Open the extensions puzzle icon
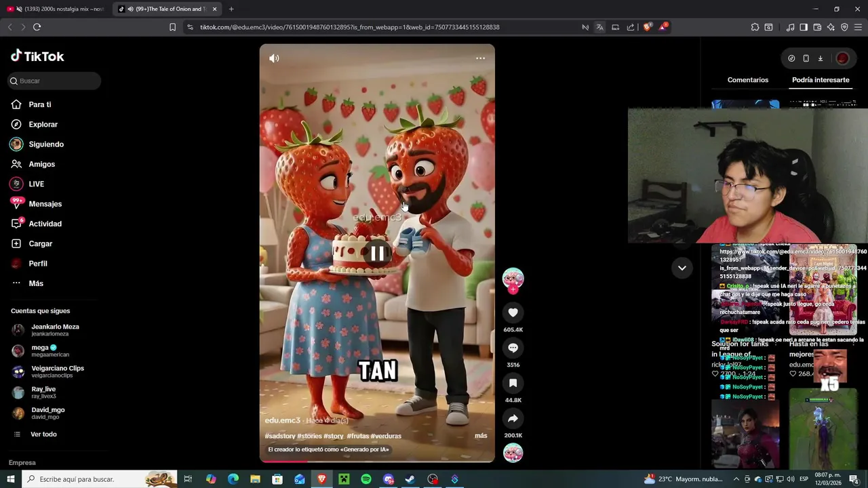This screenshot has height=488, width=868. pyautogui.click(x=755, y=27)
